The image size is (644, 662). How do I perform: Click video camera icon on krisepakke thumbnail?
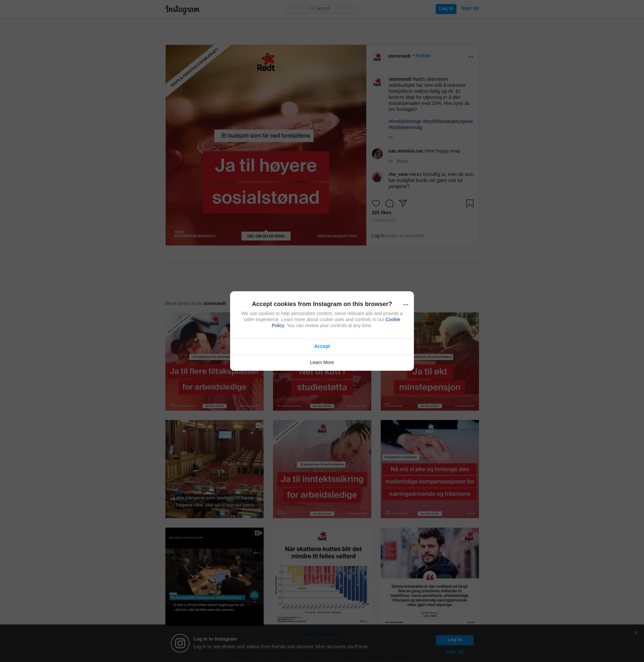(258, 533)
